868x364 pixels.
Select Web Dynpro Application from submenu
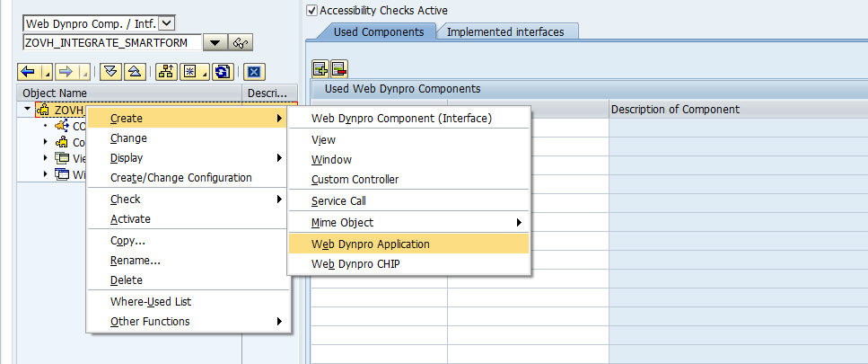coord(371,244)
